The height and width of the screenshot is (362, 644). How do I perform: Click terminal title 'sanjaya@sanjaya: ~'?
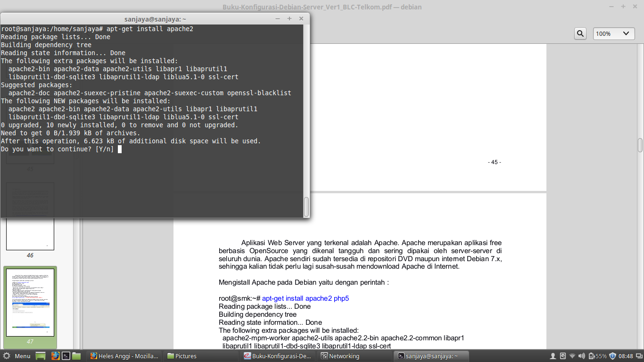155,19
